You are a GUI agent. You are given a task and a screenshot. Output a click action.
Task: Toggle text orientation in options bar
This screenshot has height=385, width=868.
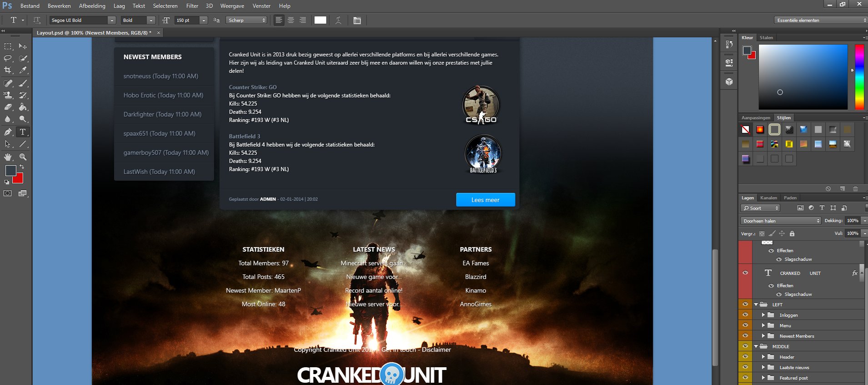[x=37, y=20]
